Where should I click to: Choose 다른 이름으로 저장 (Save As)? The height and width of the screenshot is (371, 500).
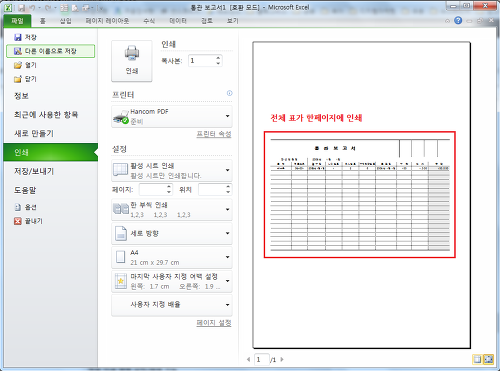[x=50, y=51]
